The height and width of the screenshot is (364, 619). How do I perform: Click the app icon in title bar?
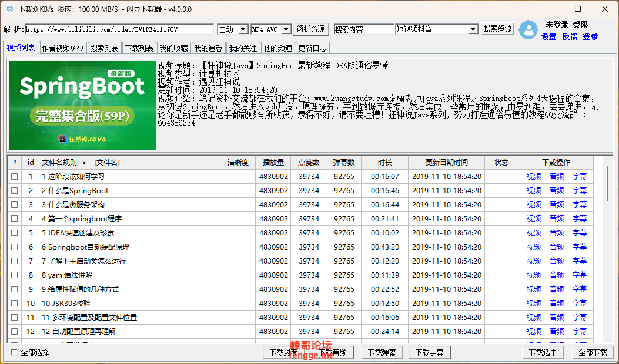click(10, 9)
